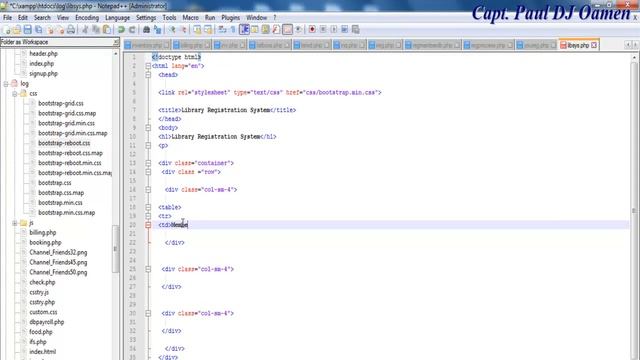Click the Cut scissors icon
This screenshot has width=640, height=360.
[85, 29]
